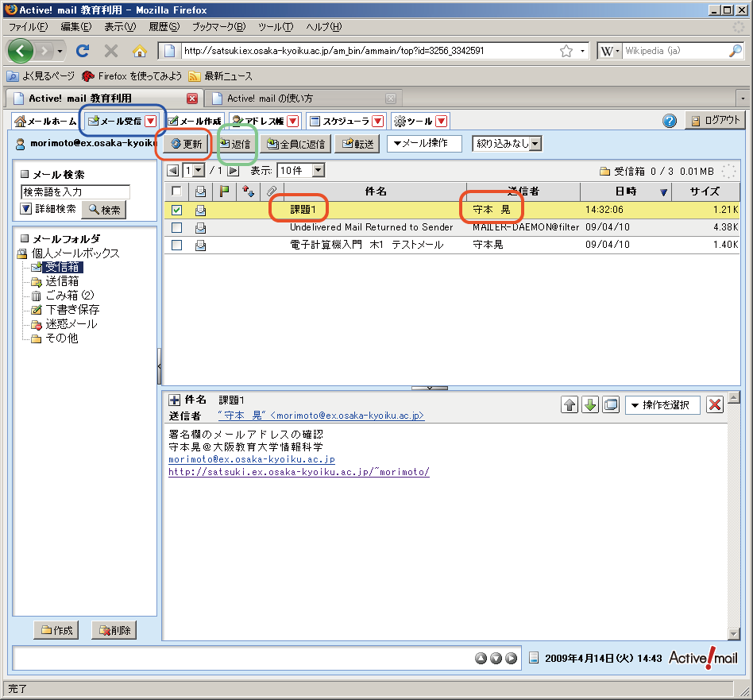The image size is (753, 700).
Task: Open the メール操作 dropdown
Action: point(423,144)
